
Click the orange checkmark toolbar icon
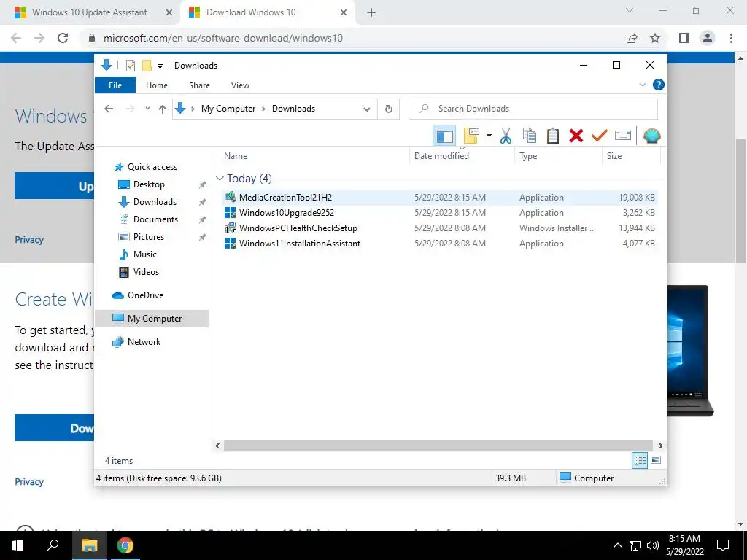(600, 136)
